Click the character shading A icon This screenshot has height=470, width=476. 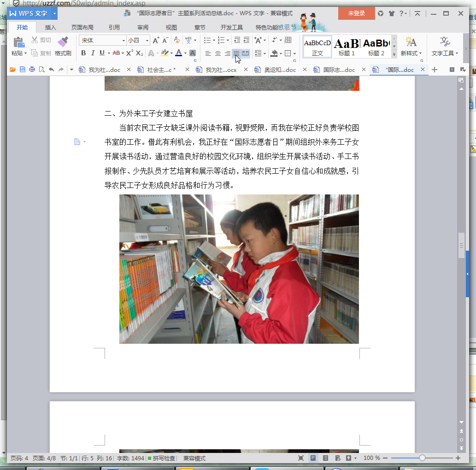click(x=193, y=53)
